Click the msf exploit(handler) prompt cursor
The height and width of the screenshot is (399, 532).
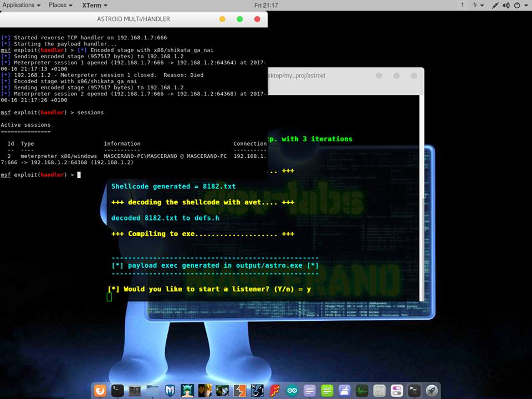(79, 175)
